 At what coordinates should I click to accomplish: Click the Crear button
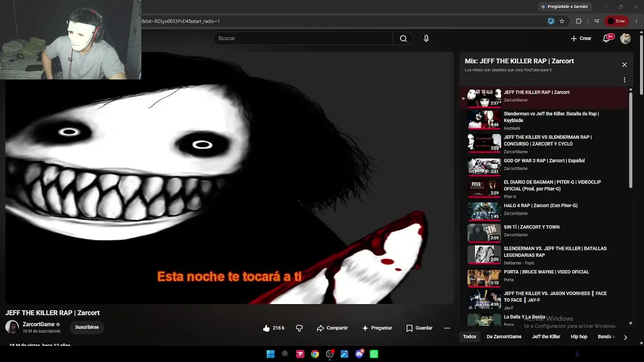pyautogui.click(x=581, y=38)
